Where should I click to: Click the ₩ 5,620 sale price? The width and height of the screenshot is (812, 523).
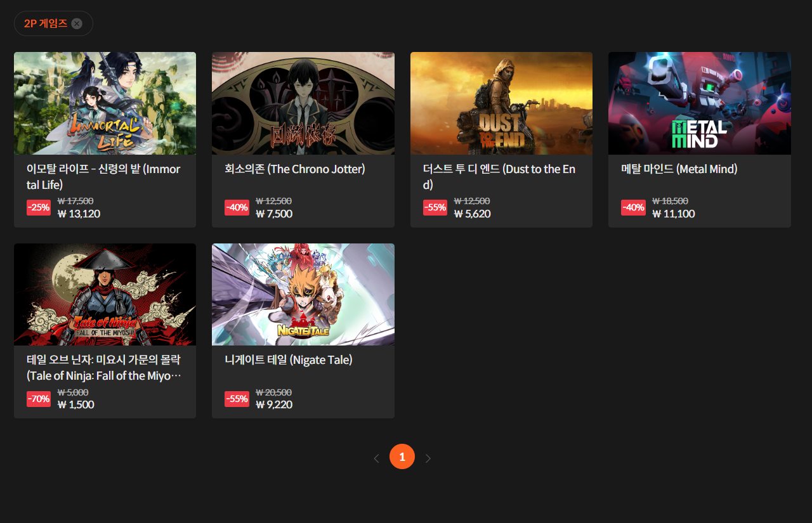473,214
